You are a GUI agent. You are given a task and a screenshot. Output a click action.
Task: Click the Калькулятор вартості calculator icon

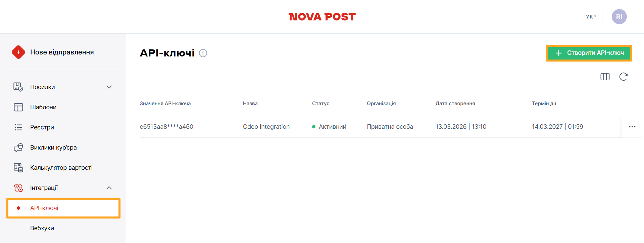pyautogui.click(x=18, y=168)
